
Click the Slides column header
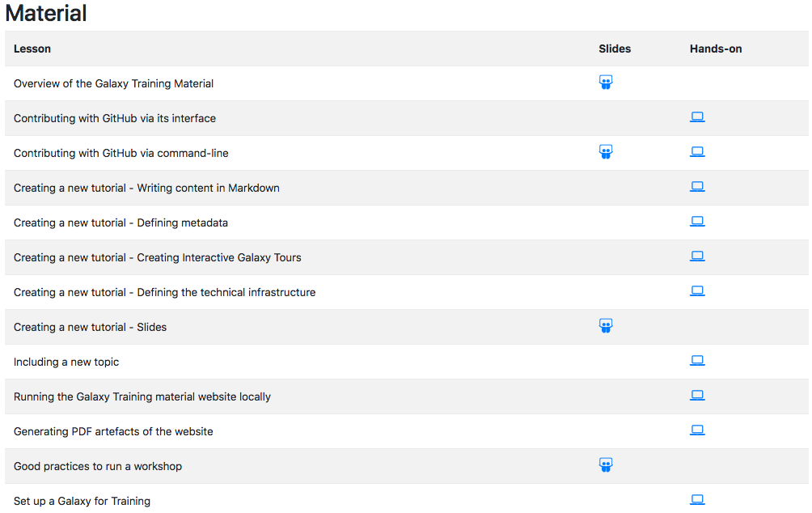click(615, 49)
